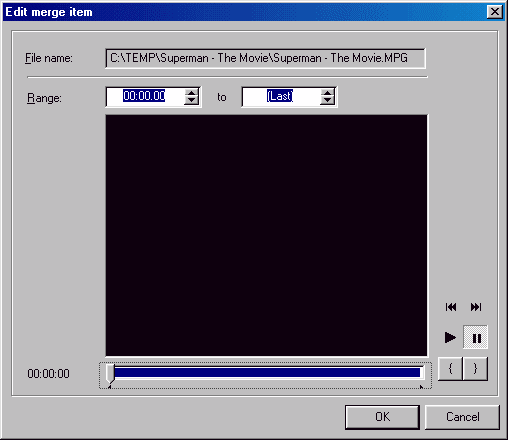Click the middle of the blue seek bar
The width and height of the screenshot is (508, 440).
pyautogui.click(x=267, y=372)
